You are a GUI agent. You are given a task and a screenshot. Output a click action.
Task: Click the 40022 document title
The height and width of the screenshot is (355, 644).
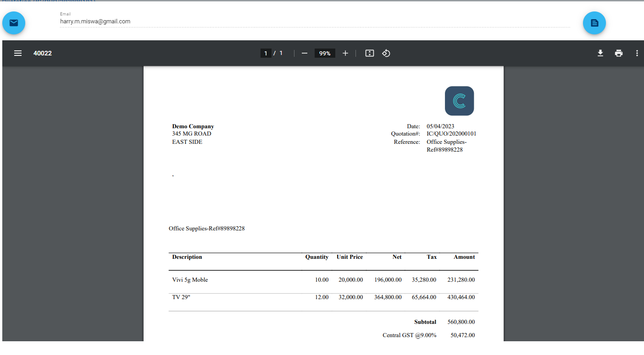[x=43, y=53]
